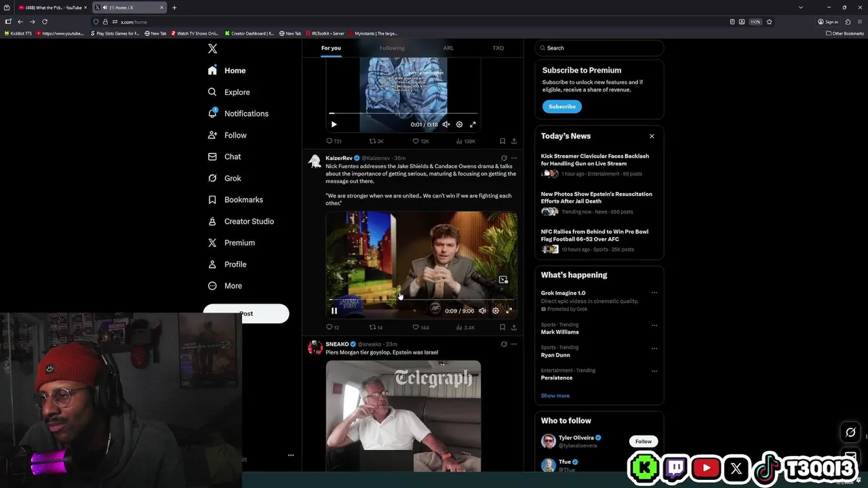868x488 pixels.
Task: Open more options on SNEAKO post
Action: pyautogui.click(x=514, y=344)
